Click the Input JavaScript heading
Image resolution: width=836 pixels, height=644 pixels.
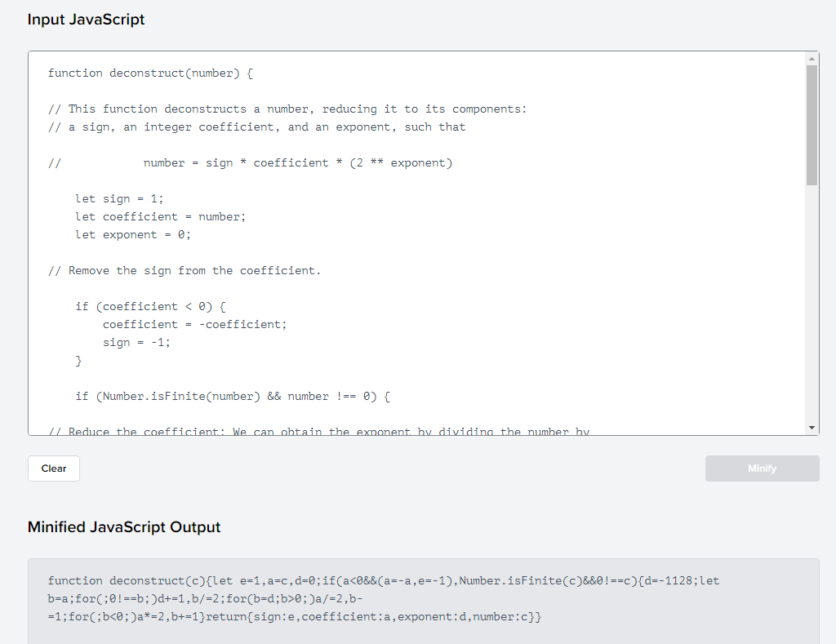pyautogui.click(x=86, y=19)
